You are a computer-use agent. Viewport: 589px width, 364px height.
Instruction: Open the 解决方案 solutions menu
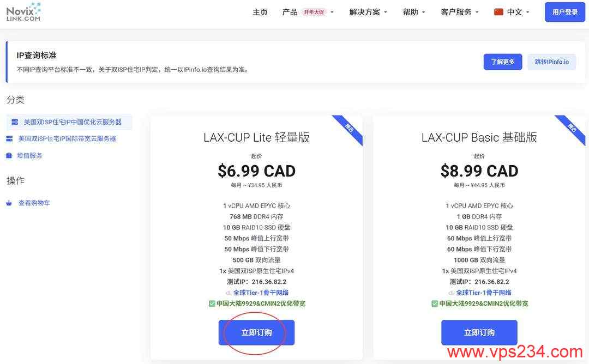tap(364, 12)
